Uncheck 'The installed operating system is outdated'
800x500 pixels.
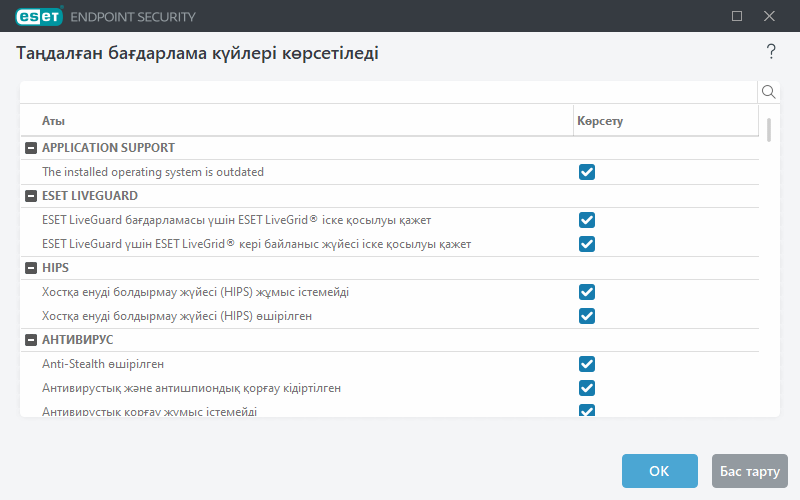click(587, 172)
